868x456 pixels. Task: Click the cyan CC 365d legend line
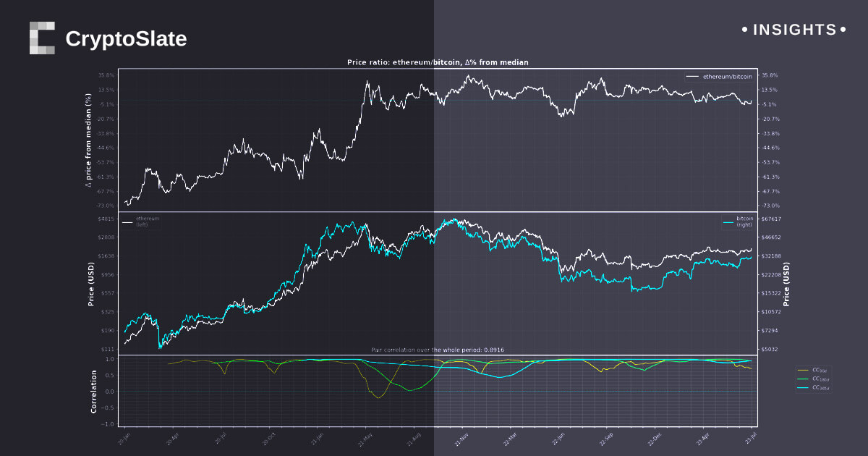pos(803,389)
